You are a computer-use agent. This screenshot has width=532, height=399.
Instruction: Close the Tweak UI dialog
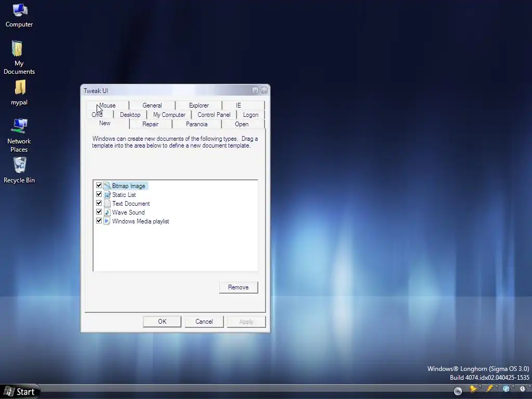point(264,90)
